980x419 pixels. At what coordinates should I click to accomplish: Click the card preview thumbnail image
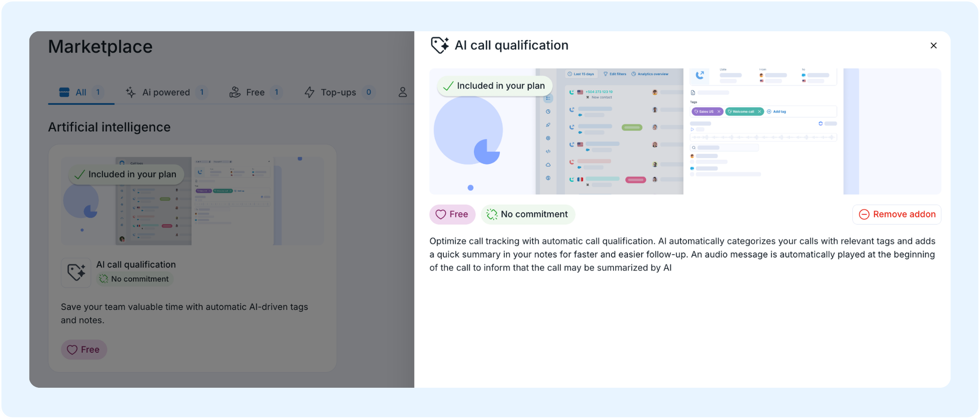tap(193, 201)
